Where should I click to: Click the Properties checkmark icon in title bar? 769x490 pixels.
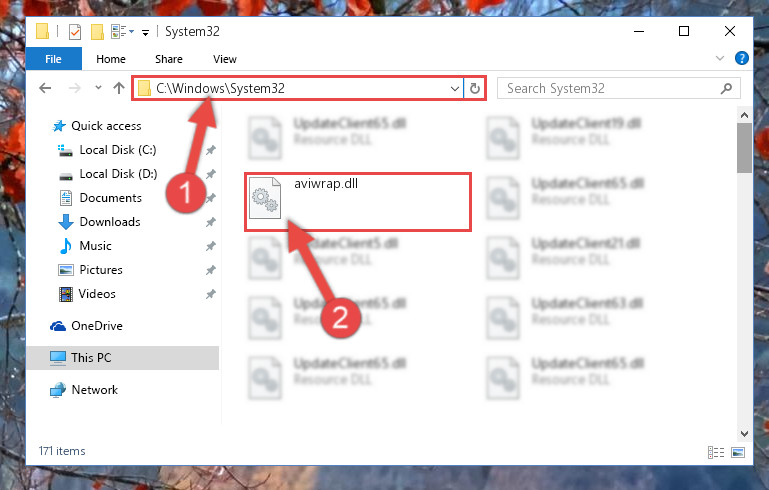coord(75,32)
